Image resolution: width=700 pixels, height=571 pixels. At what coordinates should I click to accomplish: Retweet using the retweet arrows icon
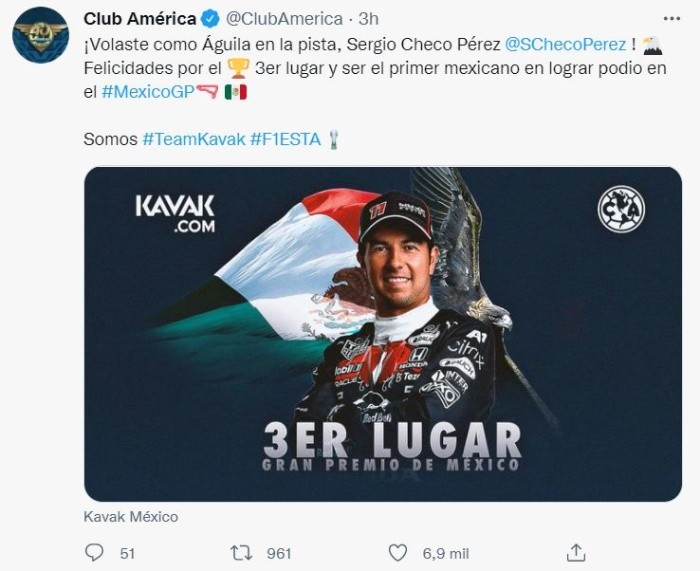[241, 552]
